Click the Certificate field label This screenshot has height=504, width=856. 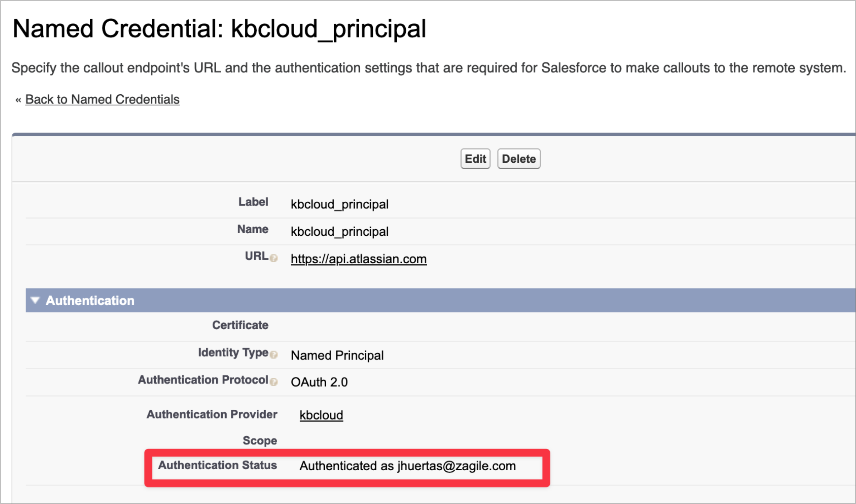click(x=240, y=325)
